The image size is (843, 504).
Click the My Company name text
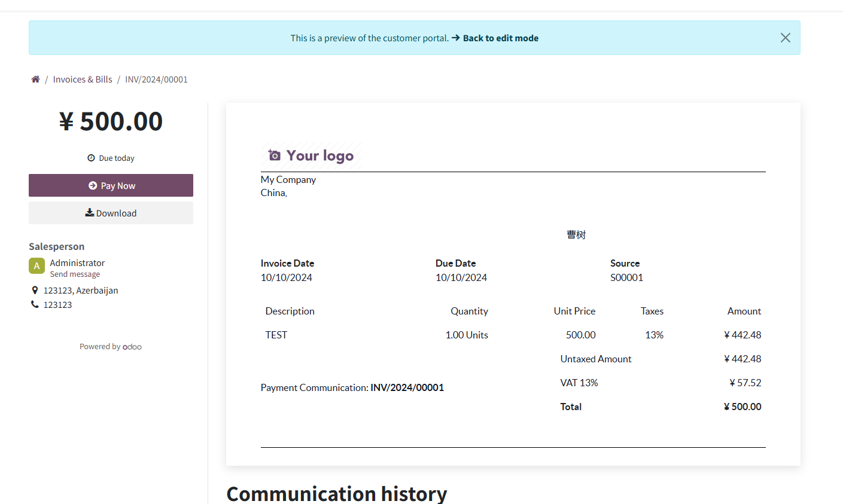[x=288, y=179]
